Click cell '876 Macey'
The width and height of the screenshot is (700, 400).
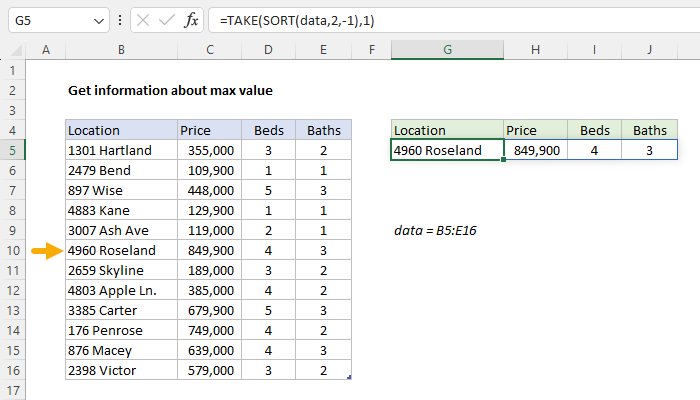click(x=121, y=350)
